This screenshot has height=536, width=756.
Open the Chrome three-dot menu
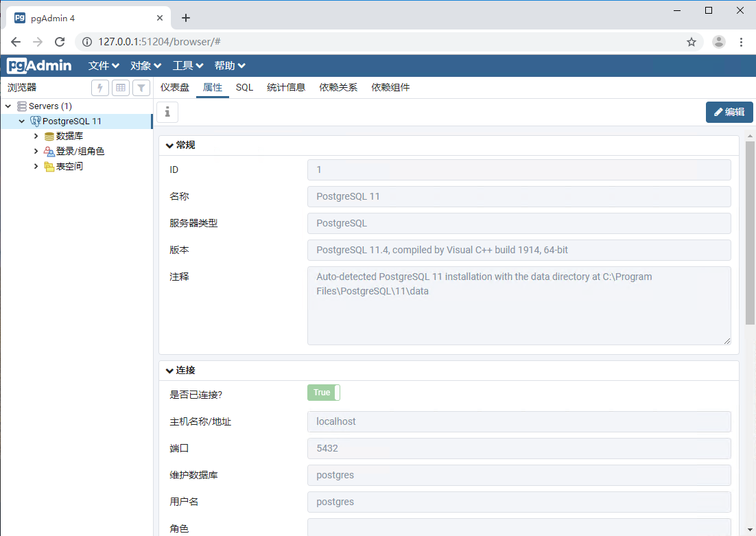(x=741, y=42)
